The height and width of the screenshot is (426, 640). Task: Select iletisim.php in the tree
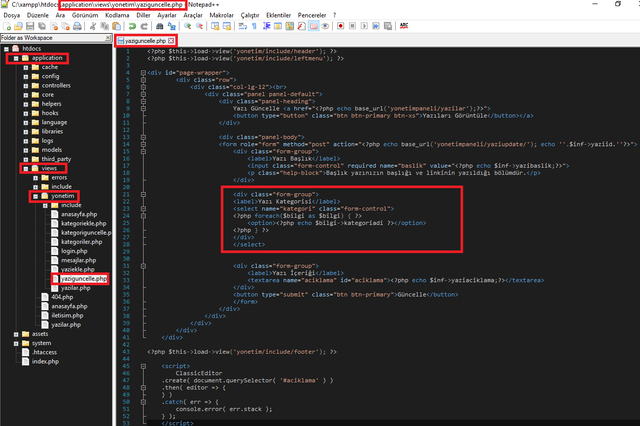click(x=67, y=316)
